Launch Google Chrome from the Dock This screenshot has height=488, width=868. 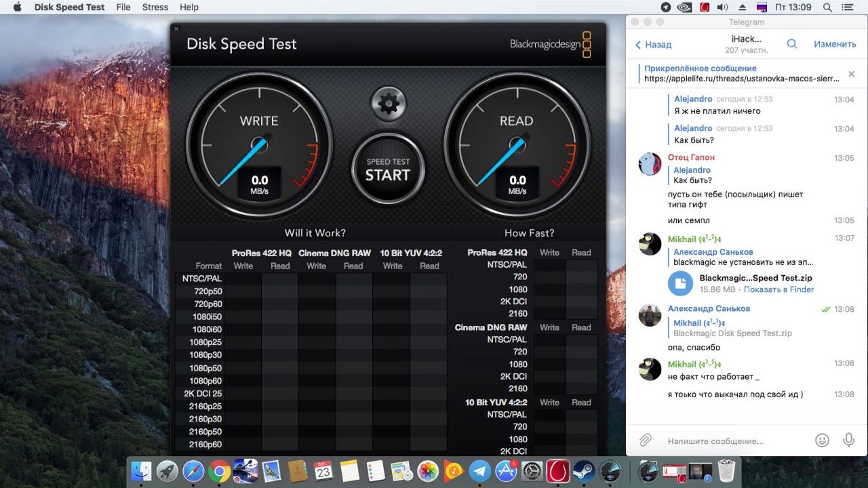[219, 471]
